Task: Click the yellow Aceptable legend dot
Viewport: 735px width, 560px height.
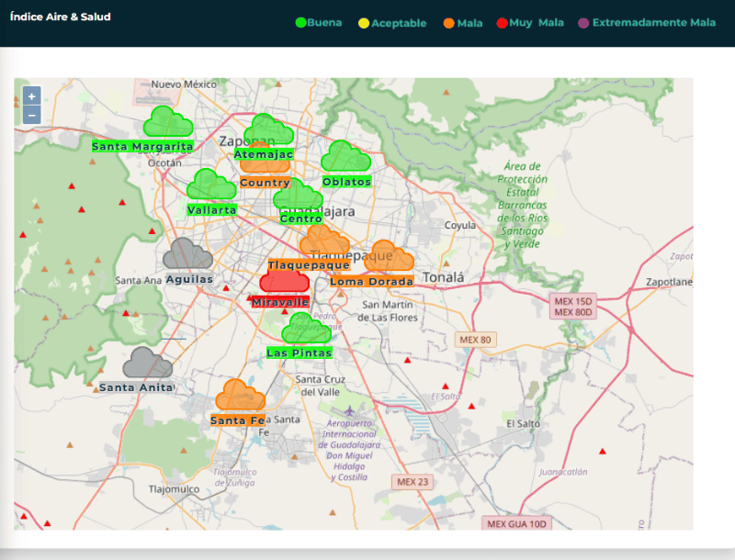Action: click(x=364, y=23)
